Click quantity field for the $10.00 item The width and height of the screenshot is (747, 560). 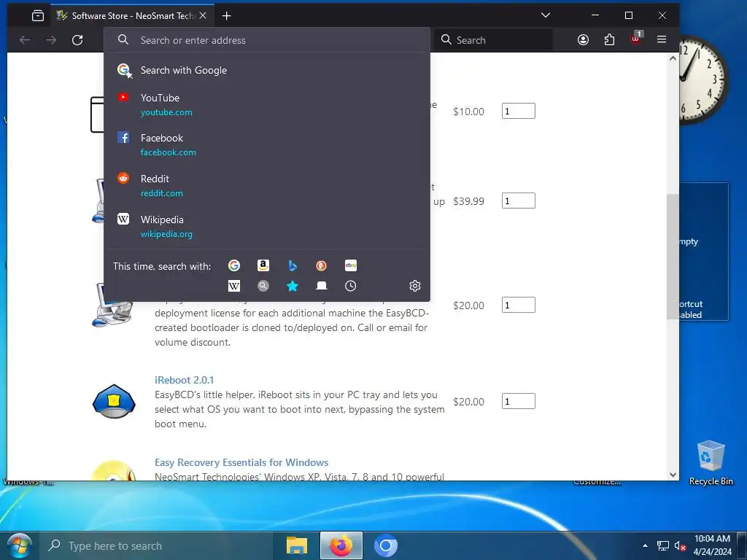coord(519,111)
